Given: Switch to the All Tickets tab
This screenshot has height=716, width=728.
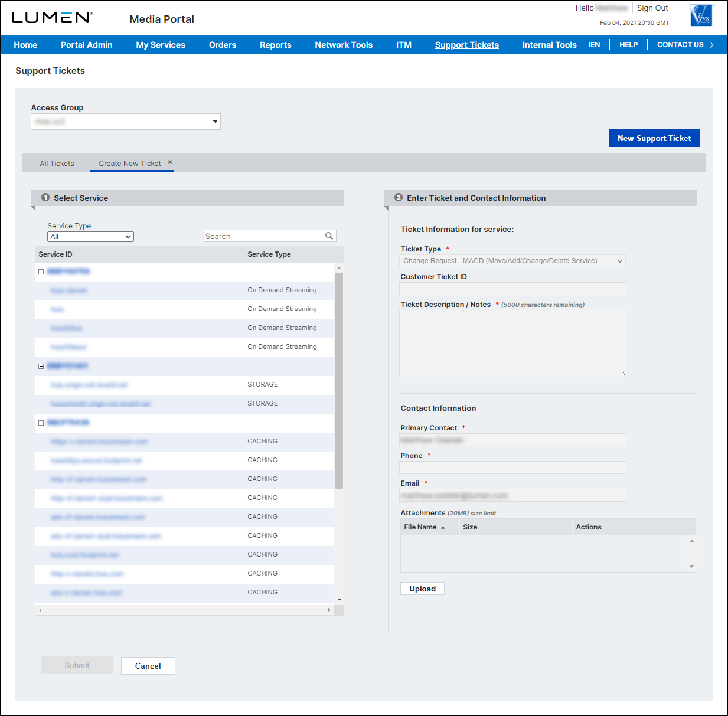Looking at the screenshot, I should coord(57,164).
